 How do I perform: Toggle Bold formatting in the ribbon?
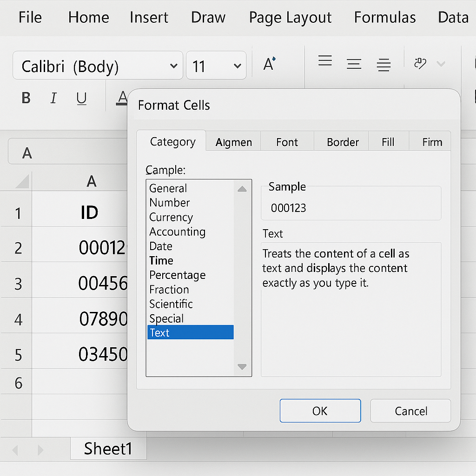(26, 98)
